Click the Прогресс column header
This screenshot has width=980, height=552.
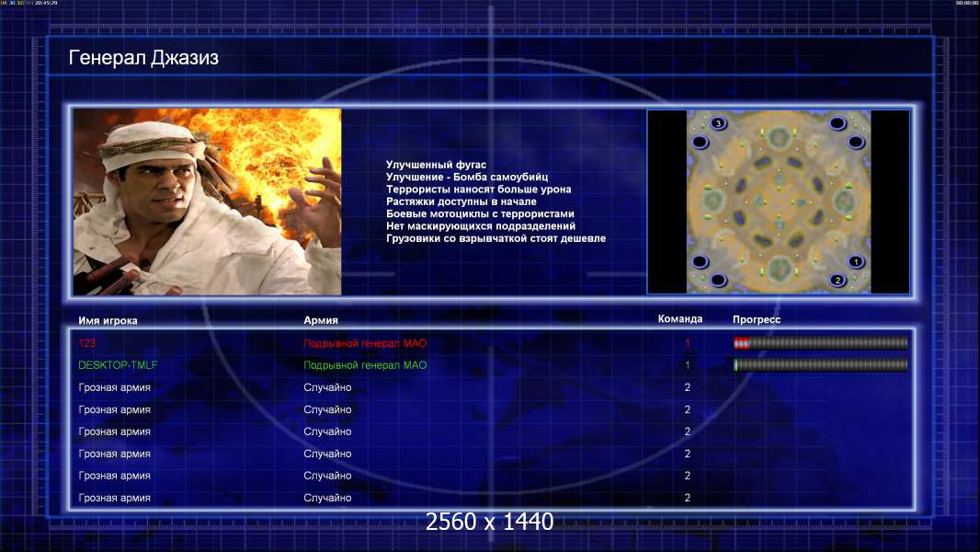pyautogui.click(x=757, y=319)
